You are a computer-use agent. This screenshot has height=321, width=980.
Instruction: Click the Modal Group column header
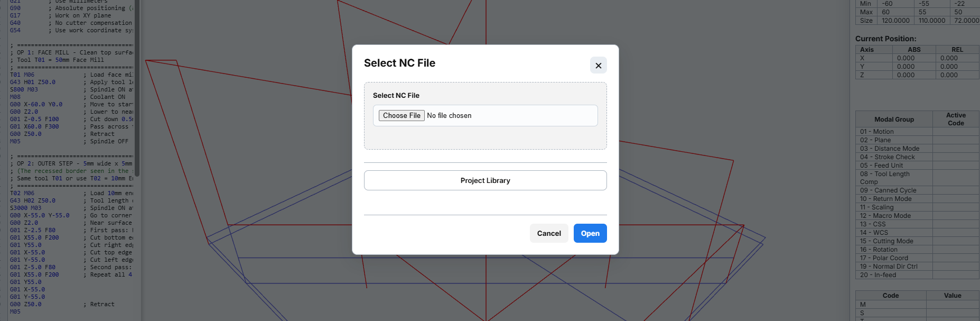(894, 119)
